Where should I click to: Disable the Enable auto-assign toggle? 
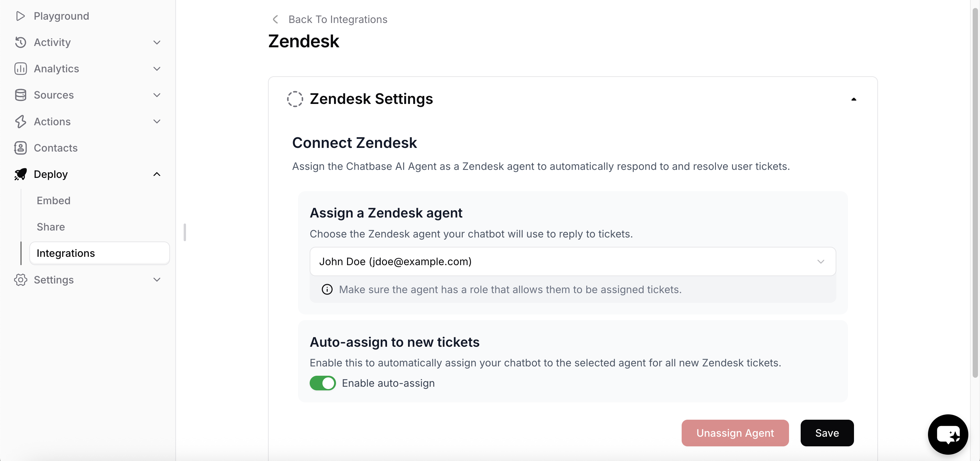[x=323, y=383]
